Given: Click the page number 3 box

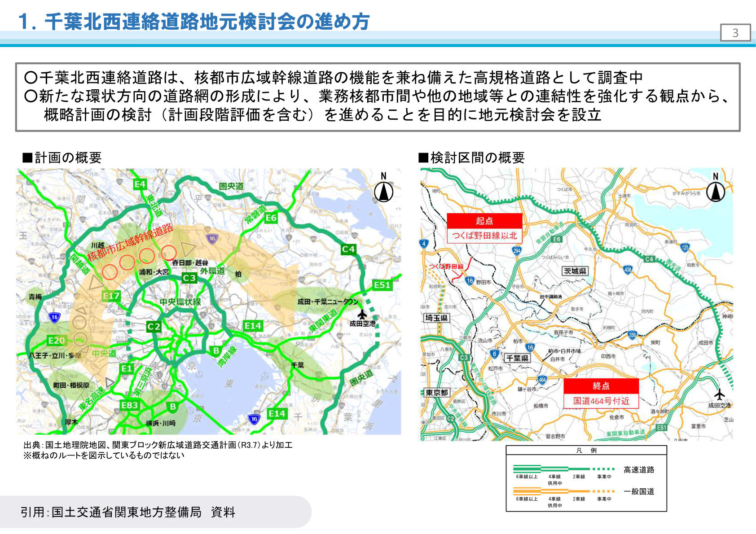Looking at the screenshot, I should 735,33.
